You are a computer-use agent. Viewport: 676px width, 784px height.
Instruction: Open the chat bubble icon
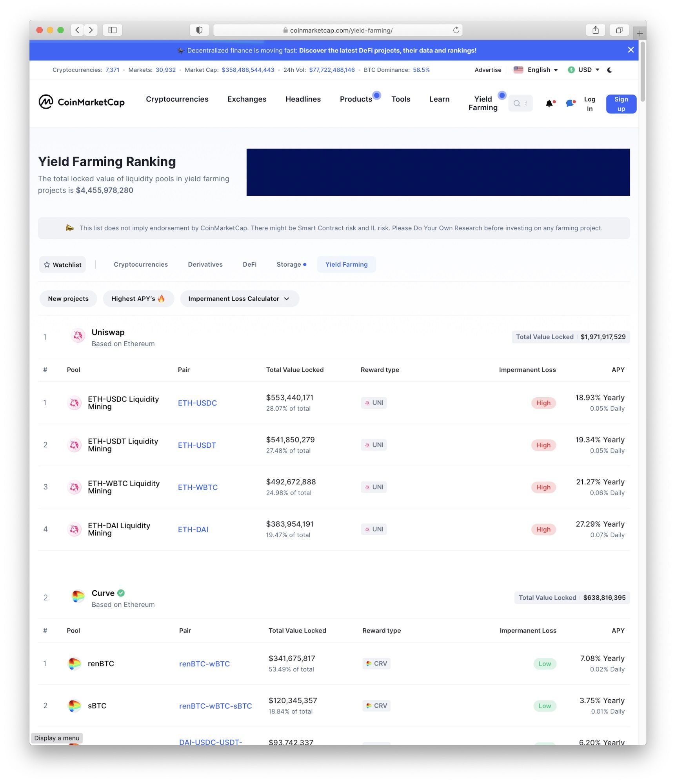pos(571,104)
